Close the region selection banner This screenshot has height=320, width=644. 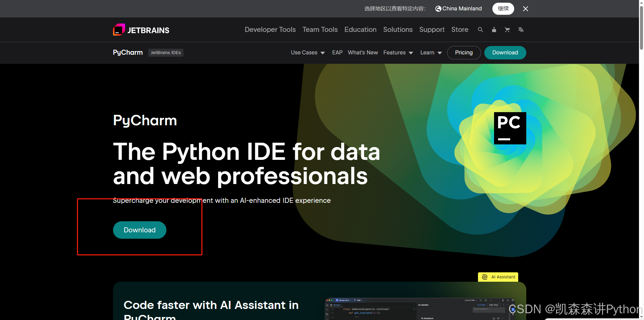[x=526, y=9]
